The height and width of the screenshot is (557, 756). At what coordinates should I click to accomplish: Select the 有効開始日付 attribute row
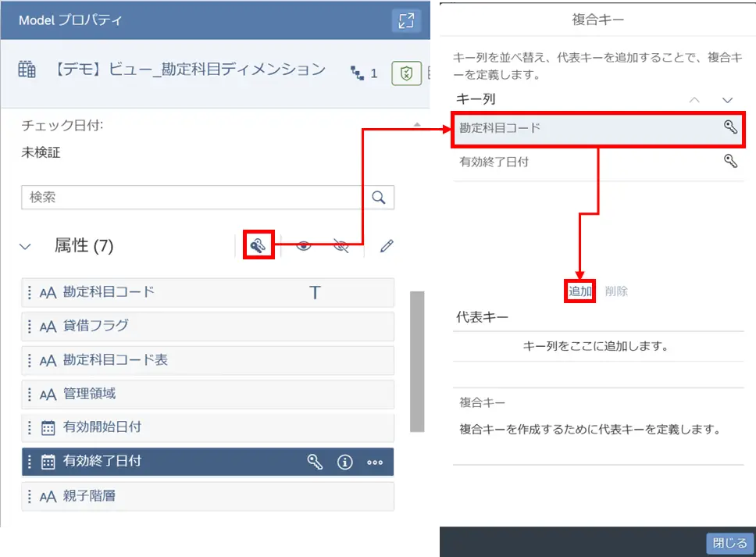(208, 427)
